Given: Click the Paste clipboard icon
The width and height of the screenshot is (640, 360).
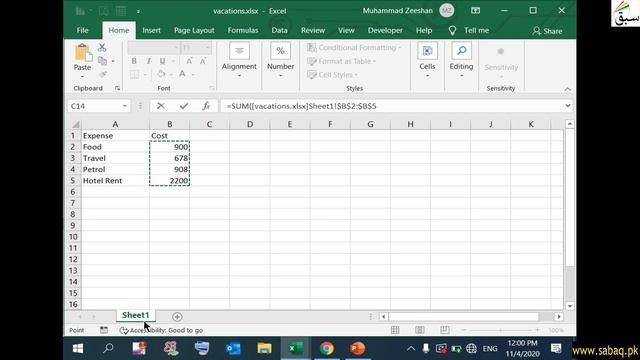Looking at the screenshot, I should point(82,53).
